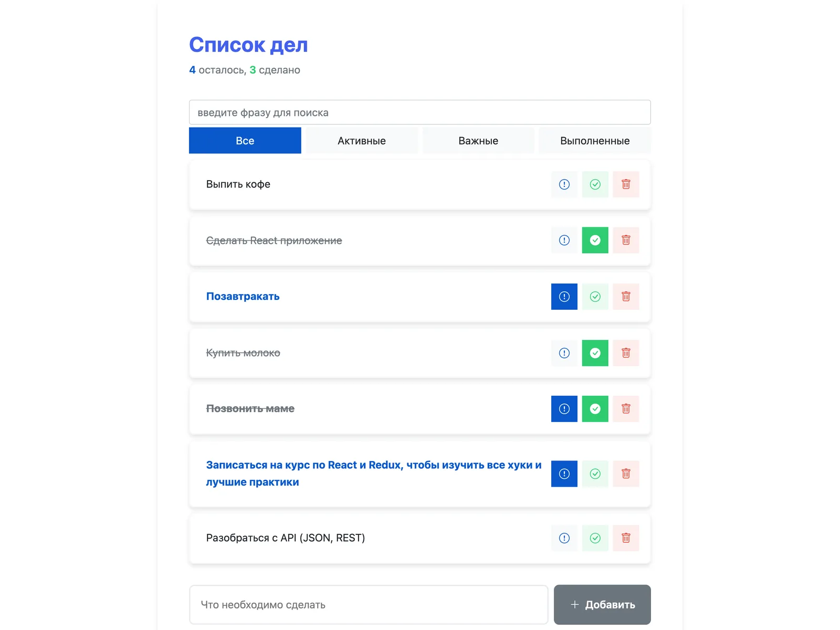Delete the 'Купить молоко' task
The image size is (840, 630).
pyautogui.click(x=626, y=353)
